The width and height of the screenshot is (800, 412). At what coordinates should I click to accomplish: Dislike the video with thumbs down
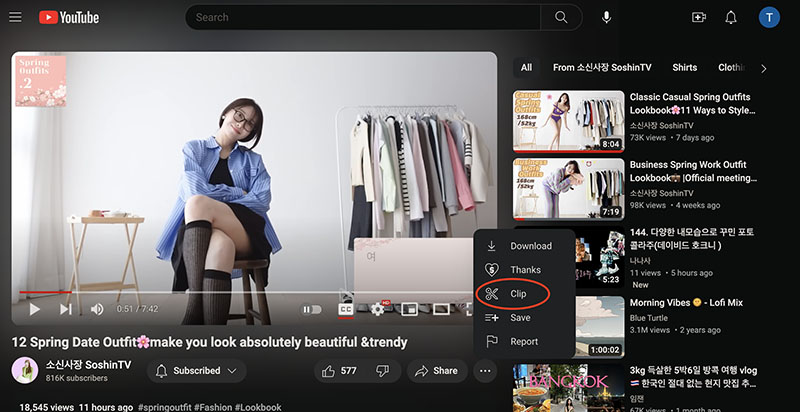tap(382, 371)
